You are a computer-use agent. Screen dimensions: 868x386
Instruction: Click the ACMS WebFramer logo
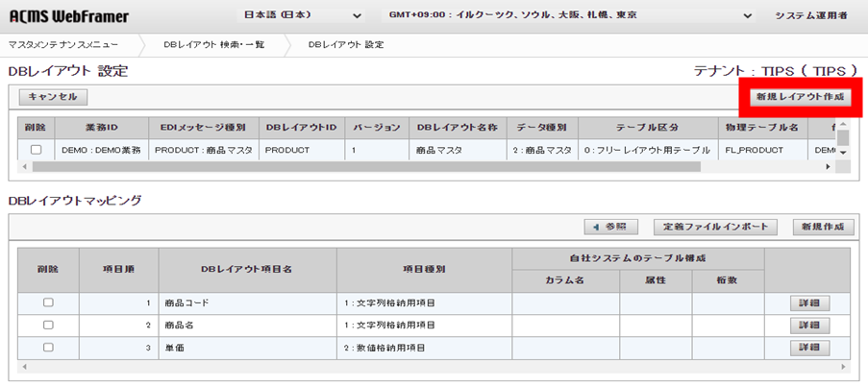(x=68, y=17)
